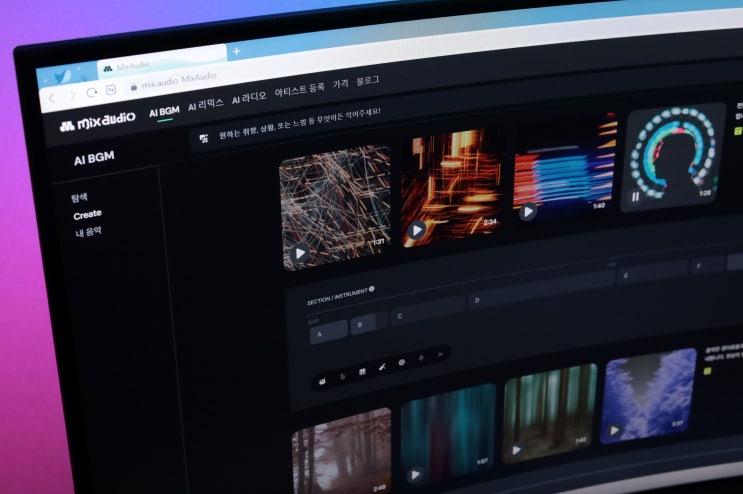Screen dimensions: 743x494
Task: Open the 아티스트 등록 menu item
Action: [x=299, y=89]
